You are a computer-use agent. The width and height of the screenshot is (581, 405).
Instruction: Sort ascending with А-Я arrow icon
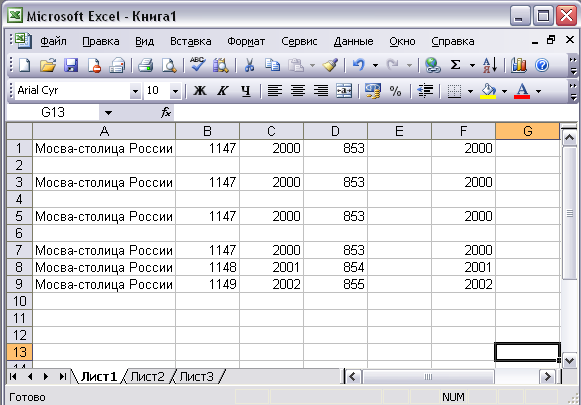(489, 65)
